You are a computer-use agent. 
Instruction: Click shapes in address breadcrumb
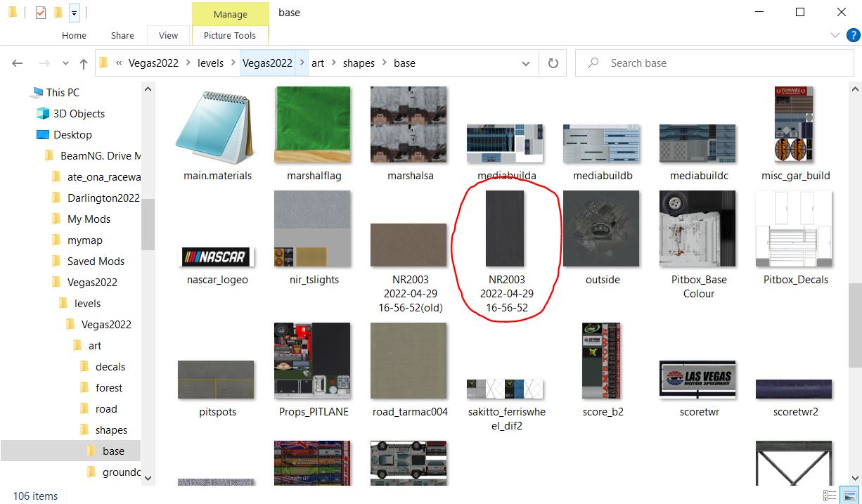[359, 63]
